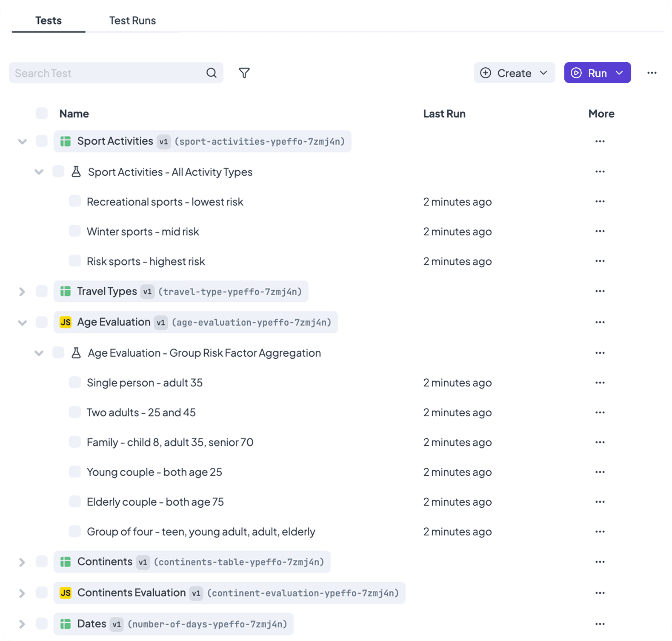Check the Recreational sports – lowest risk test
The width and height of the screenshot is (672, 641).
(x=75, y=201)
